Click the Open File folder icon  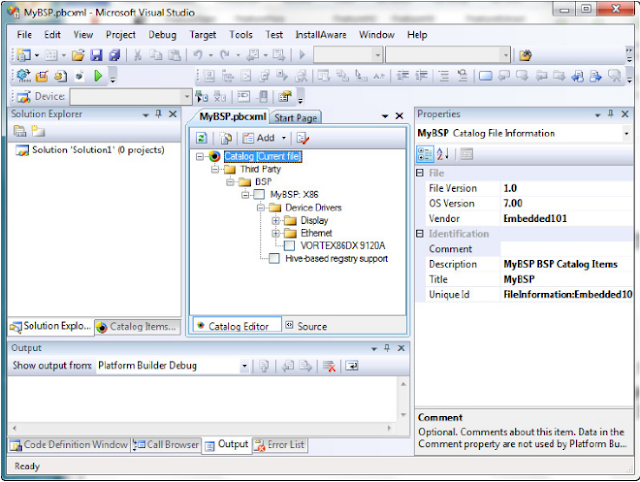tap(78, 55)
